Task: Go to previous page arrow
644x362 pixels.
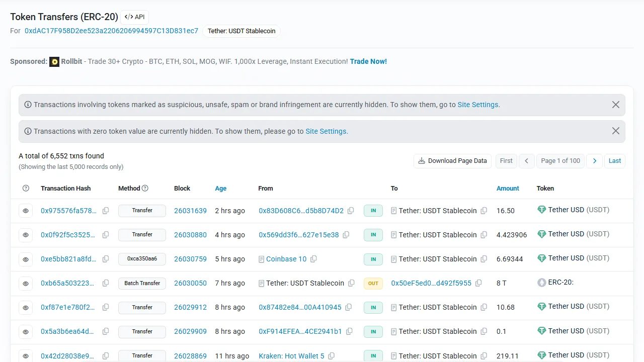Action: (x=527, y=161)
